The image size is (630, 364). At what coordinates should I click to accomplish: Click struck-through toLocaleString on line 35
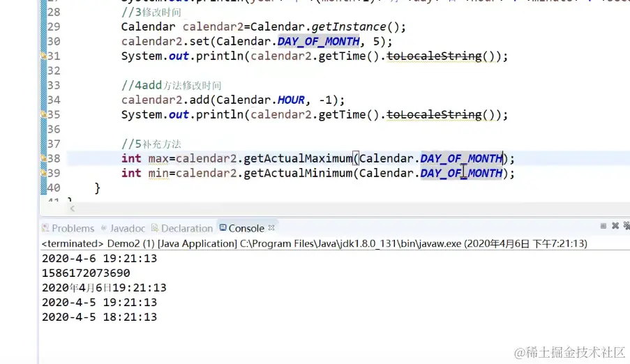(x=434, y=114)
